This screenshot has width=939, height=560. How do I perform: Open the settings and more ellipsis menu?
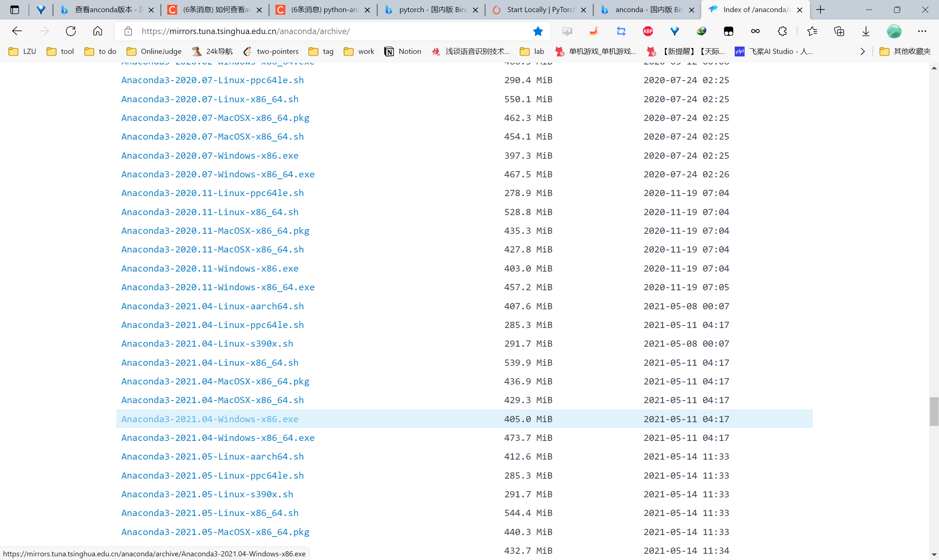[x=922, y=31]
